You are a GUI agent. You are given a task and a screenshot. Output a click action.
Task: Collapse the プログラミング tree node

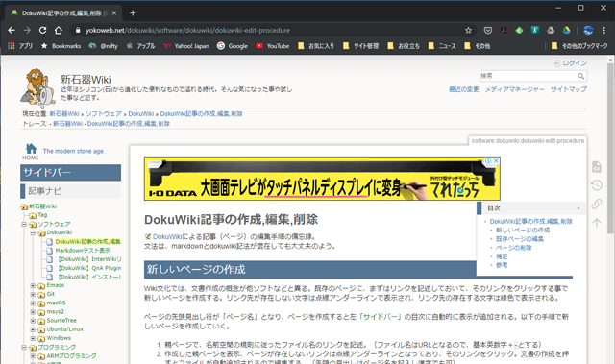(24, 347)
